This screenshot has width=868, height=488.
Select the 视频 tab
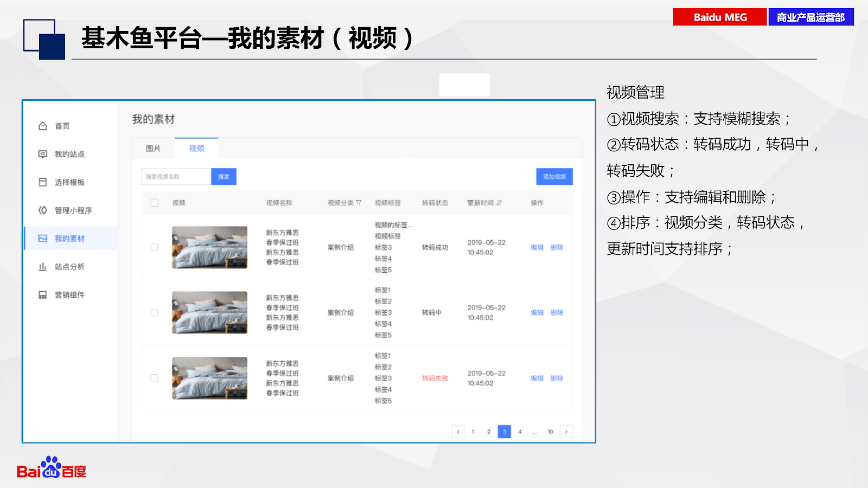pos(197,149)
